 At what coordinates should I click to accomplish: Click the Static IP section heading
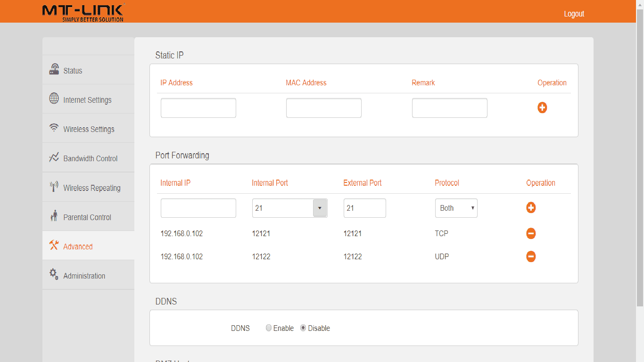pyautogui.click(x=170, y=55)
